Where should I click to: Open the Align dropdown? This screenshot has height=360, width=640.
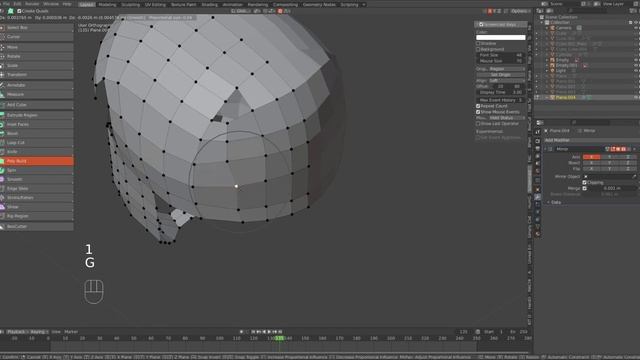(x=507, y=81)
